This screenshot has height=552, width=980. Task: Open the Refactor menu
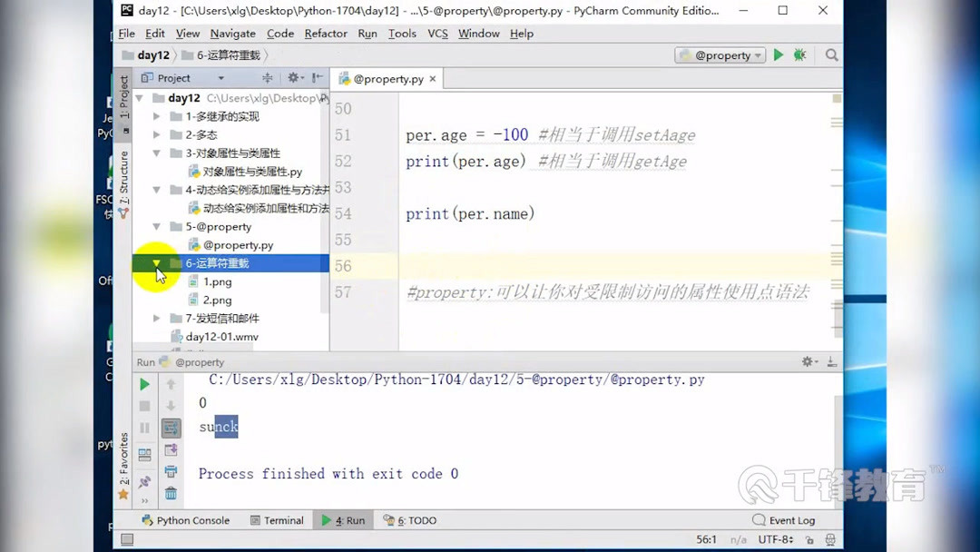tap(326, 34)
